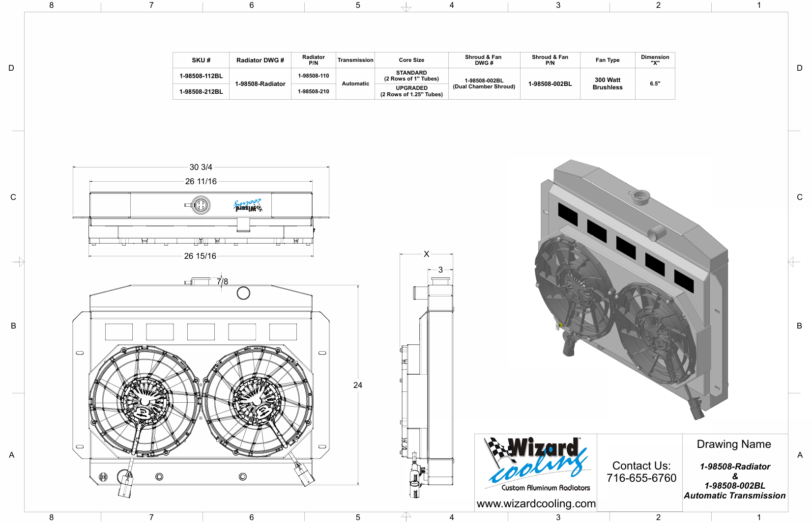Screen dimensions: 812x524
Task: Select SKU cell 1-98508-212BL in the table
Action: pos(201,92)
